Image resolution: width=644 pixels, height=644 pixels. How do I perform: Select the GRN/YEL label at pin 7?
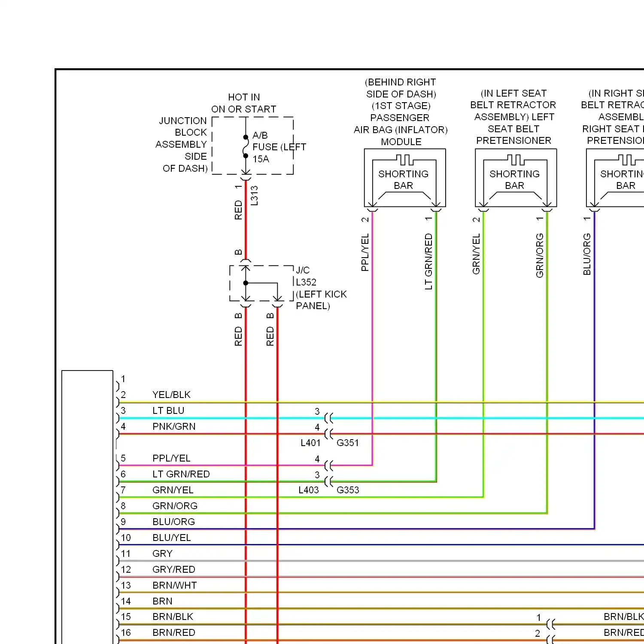173,490
